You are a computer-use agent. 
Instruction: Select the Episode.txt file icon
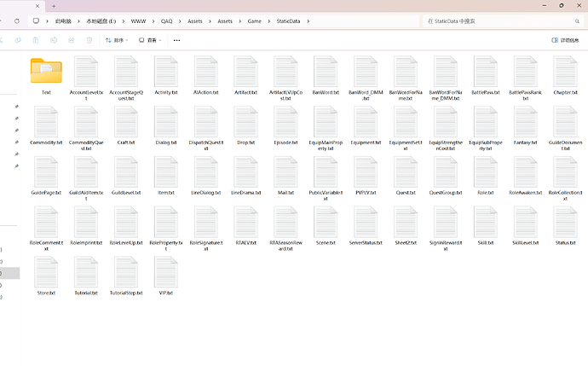285,122
